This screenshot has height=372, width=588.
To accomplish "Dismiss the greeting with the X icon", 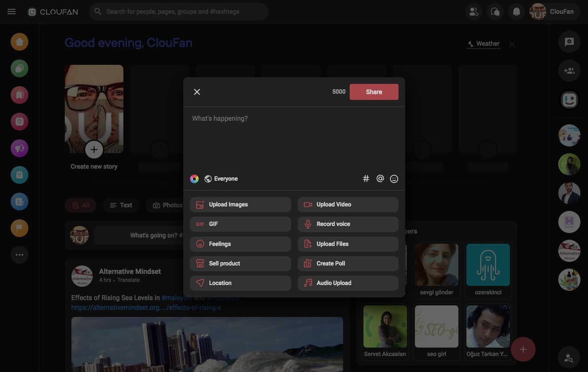I will (512, 44).
